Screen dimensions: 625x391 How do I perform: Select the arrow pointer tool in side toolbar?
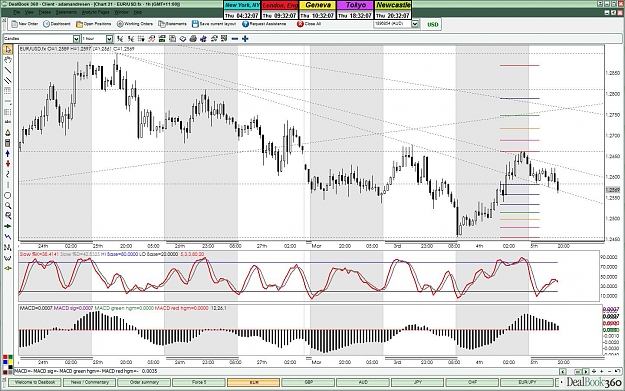tap(8, 49)
